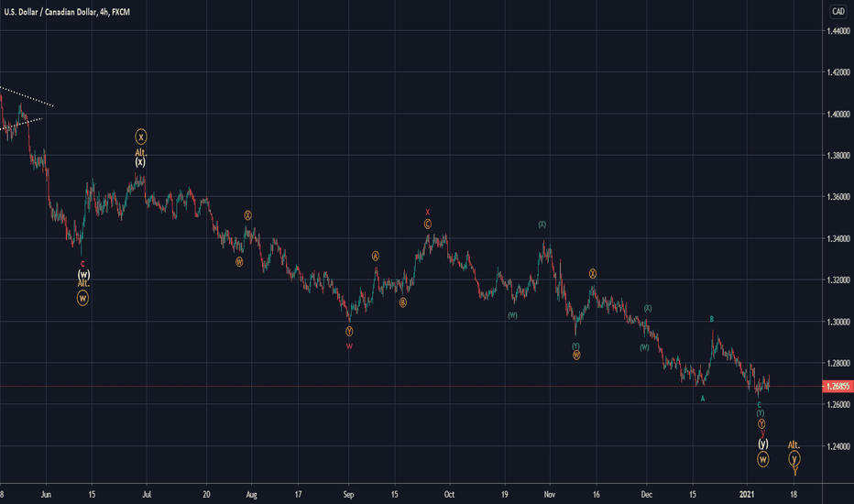The height and width of the screenshot is (504, 854).
Task: Click the 1.36000 price axis label
Action: (x=838, y=197)
